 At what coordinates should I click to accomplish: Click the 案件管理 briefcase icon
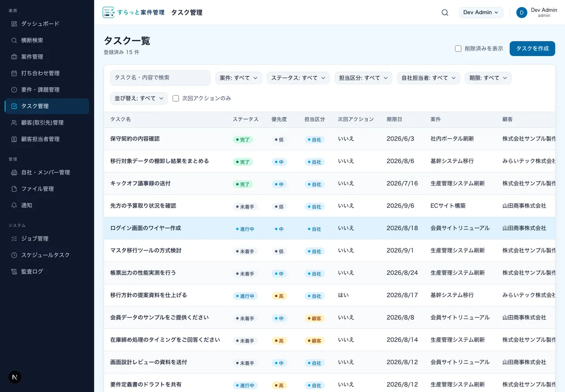coord(14,57)
